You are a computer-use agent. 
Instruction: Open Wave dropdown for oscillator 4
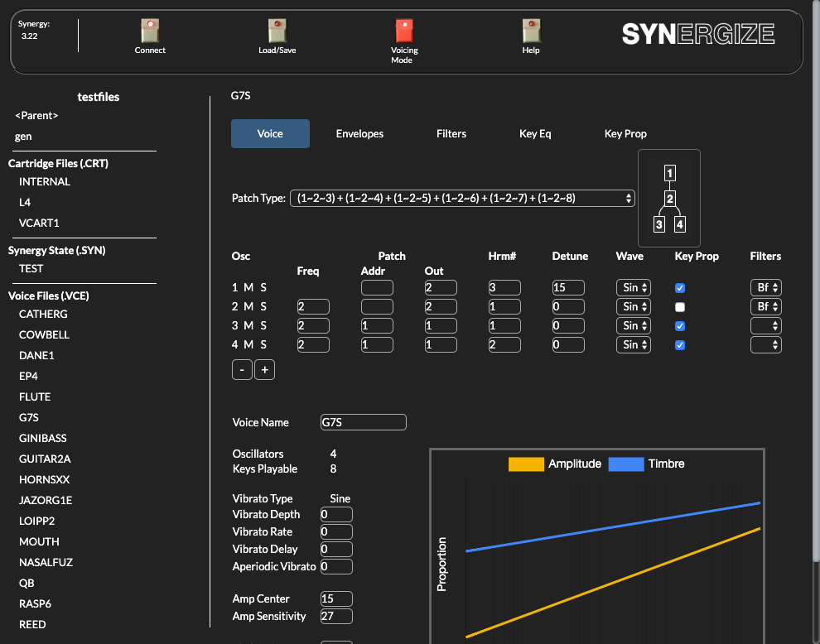[634, 344]
